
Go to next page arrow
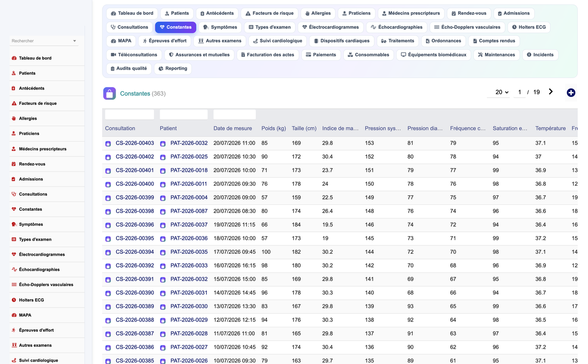[x=551, y=92]
